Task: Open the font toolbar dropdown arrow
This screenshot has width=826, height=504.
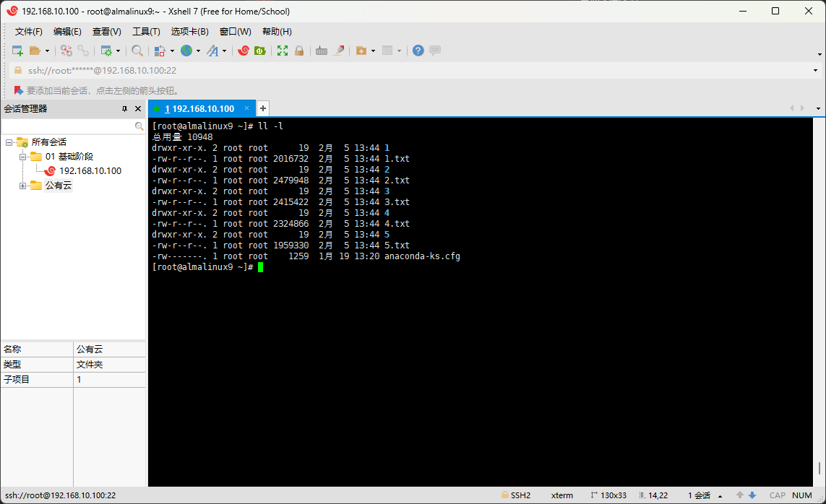Action: [x=224, y=51]
